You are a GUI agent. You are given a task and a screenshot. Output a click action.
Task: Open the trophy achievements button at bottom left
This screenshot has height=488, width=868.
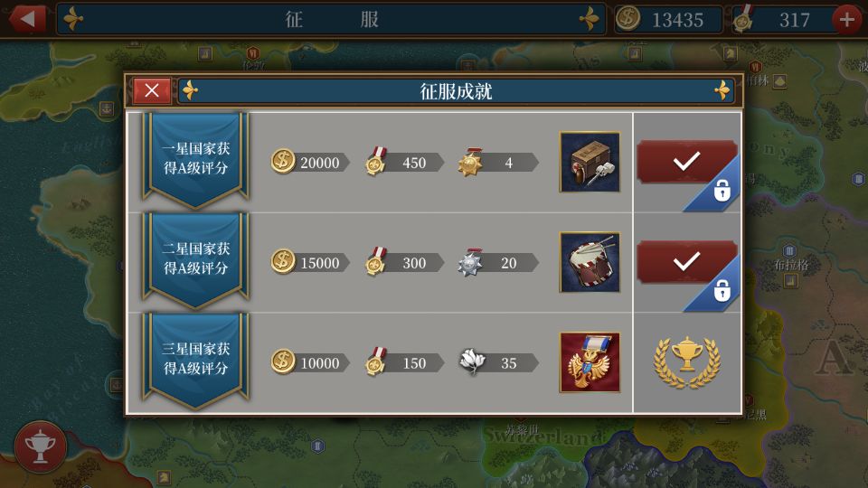pos(41,447)
